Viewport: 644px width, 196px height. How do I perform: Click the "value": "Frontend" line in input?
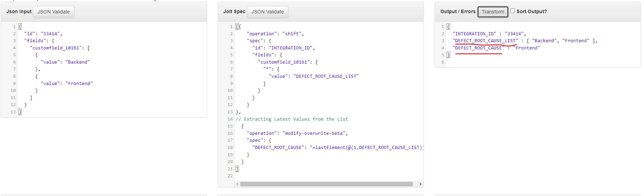click(x=67, y=83)
